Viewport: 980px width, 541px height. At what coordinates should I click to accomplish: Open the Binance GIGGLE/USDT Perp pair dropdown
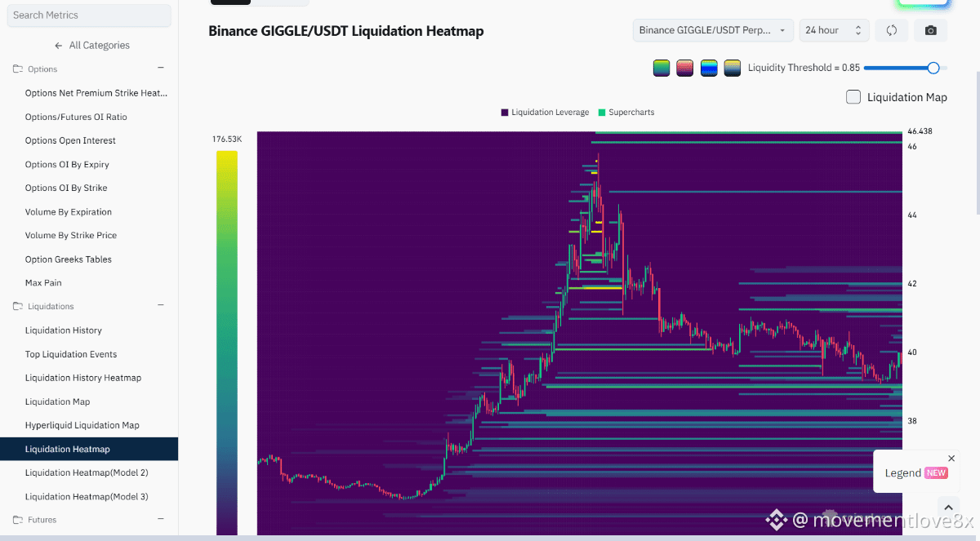click(x=713, y=30)
